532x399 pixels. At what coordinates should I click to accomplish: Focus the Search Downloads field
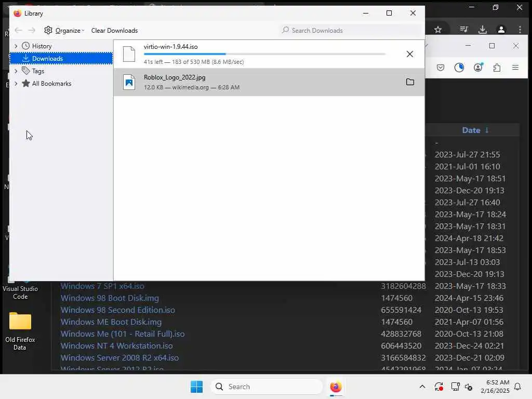(x=351, y=31)
